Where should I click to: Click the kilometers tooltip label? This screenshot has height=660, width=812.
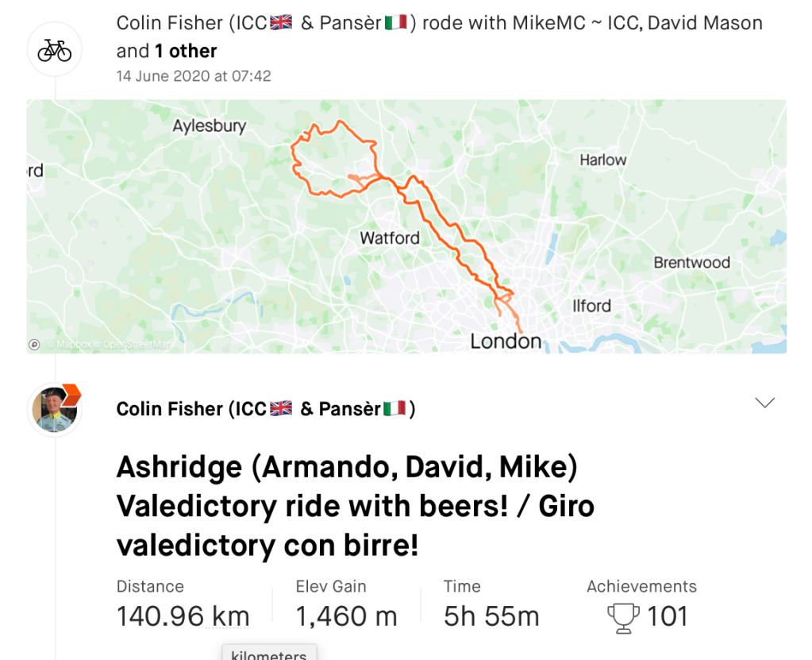coord(269,654)
